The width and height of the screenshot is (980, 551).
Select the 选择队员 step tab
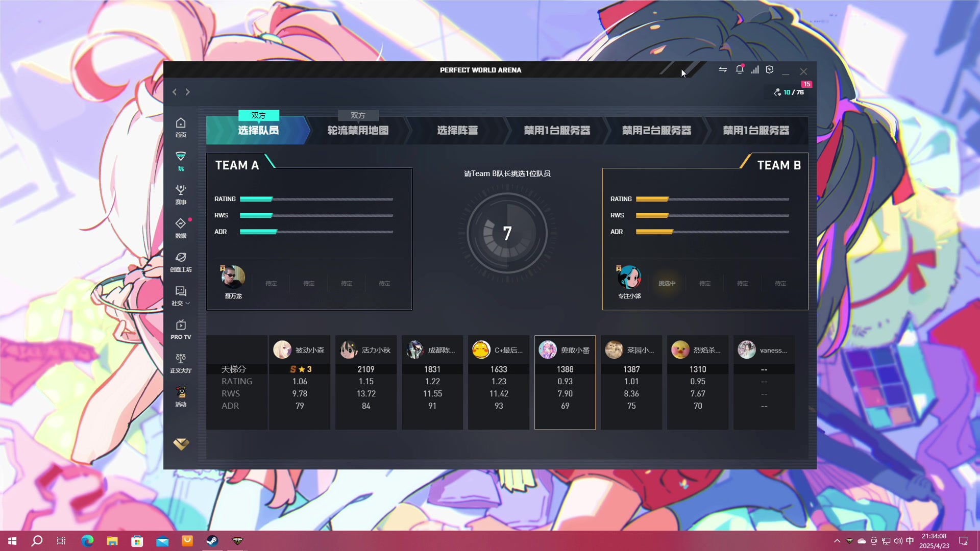258,130
